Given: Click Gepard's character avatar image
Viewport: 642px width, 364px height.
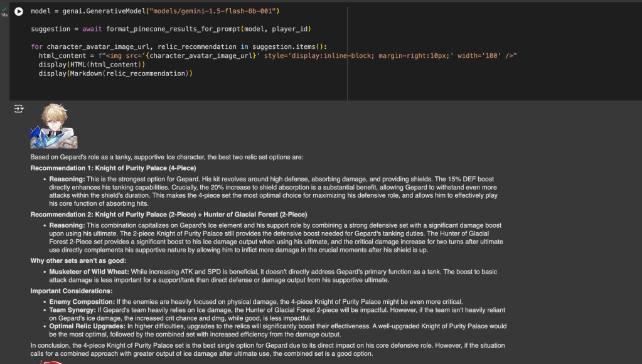Looking at the screenshot, I should (x=54, y=126).
